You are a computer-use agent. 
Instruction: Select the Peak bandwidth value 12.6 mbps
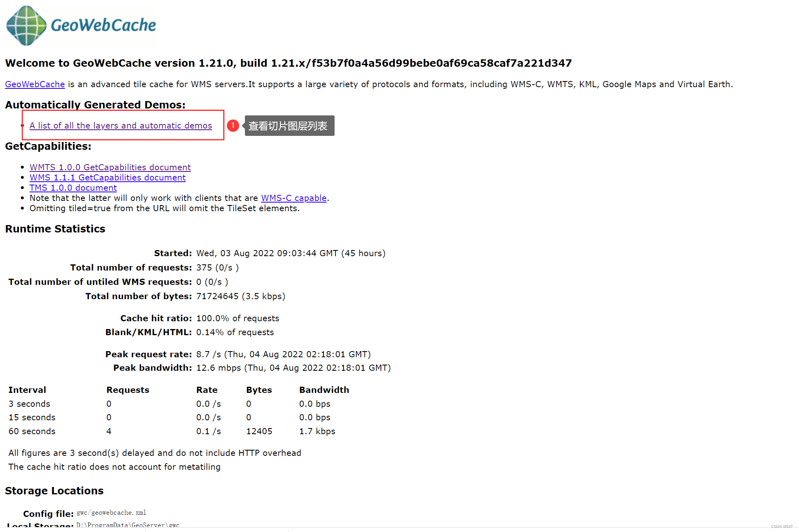(x=294, y=368)
